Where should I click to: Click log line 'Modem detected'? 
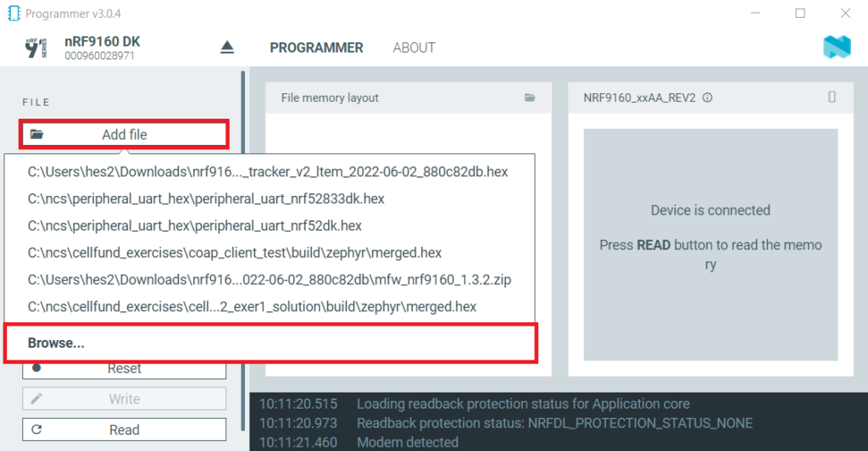(x=408, y=443)
